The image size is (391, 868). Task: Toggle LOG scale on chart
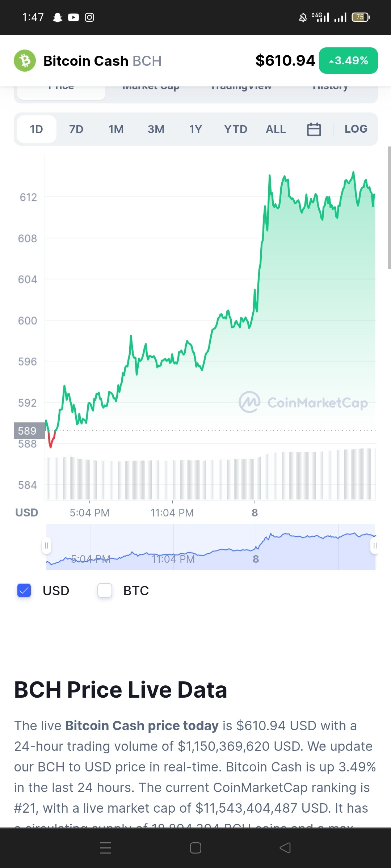tap(356, 129)
